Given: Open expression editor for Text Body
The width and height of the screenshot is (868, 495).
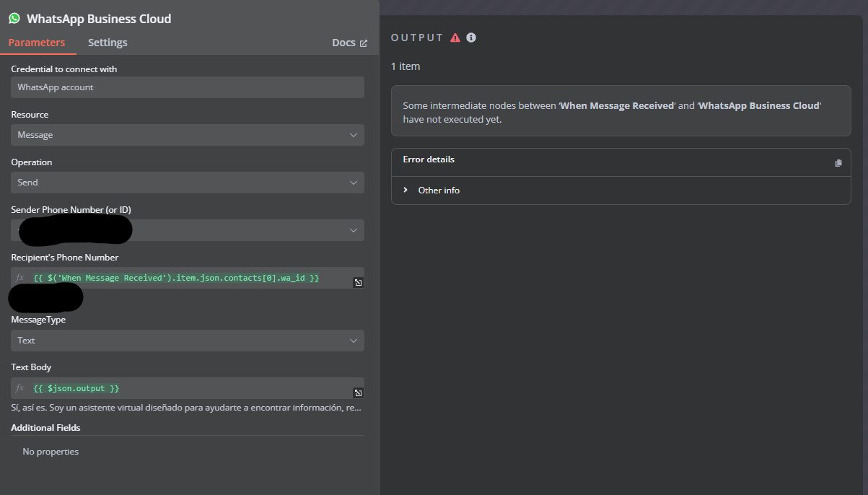Looking at the screenshot, I should pos(358,393).
